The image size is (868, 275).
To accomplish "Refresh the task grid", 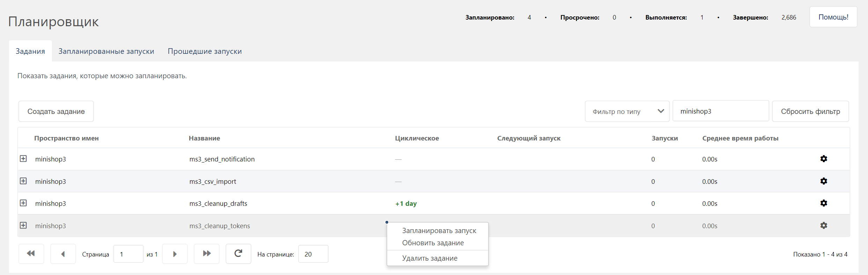I will [238, 254].
